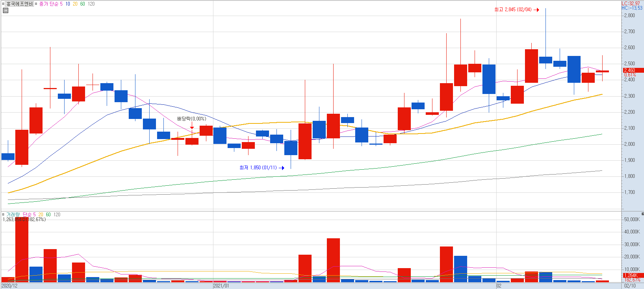Open the grid table icon under stock name
Image resolution: width=644 pixels, height=289 pixels.
[x=6, y=10]
